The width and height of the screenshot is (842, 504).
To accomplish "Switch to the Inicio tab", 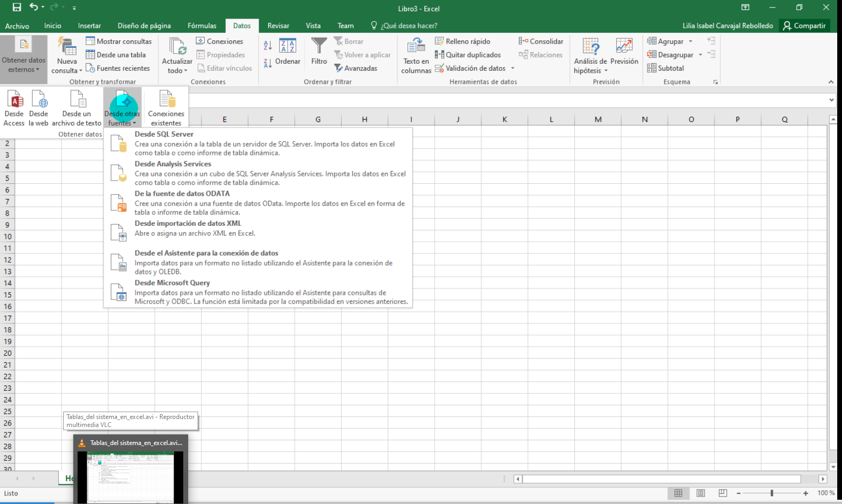I will click(x=53, y=25).
